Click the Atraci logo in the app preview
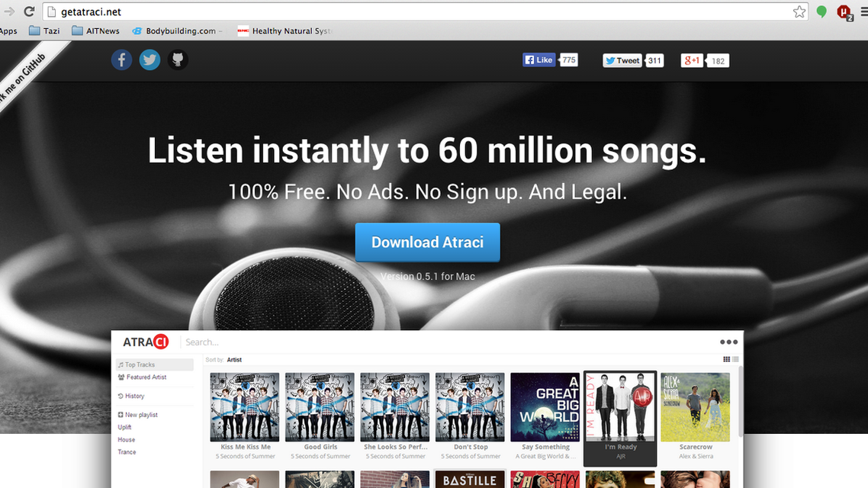Image resolution: width=868 pixels, height=488 pixels. tap(146, 342)
